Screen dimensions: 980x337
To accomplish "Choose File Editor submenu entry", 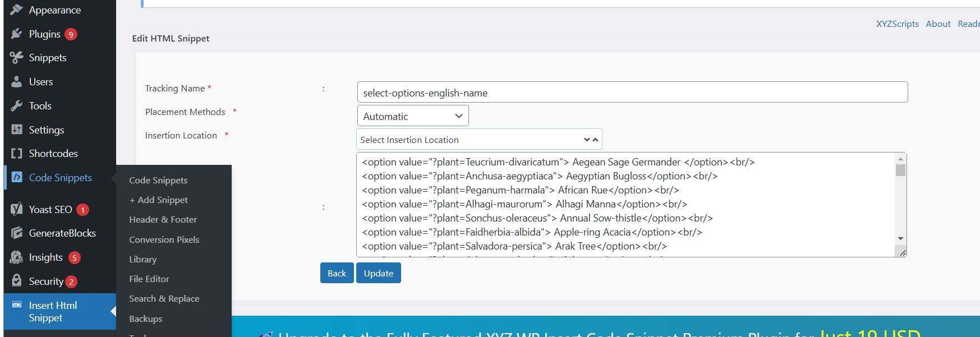I will point(149,279).
